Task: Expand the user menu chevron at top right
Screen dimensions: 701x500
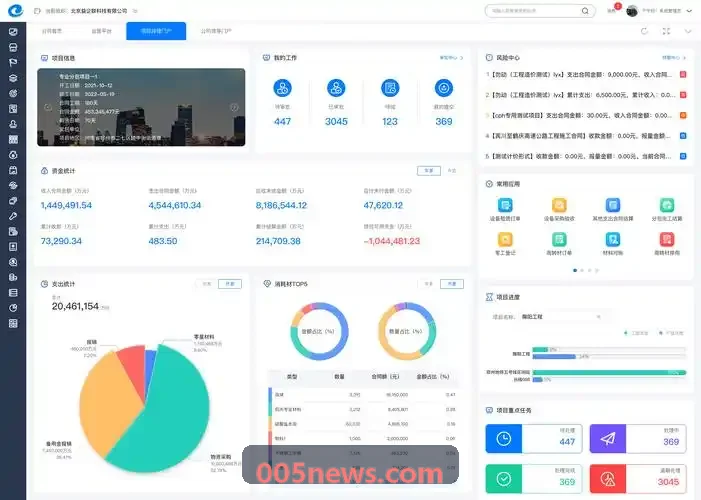Action: point(689,11)
